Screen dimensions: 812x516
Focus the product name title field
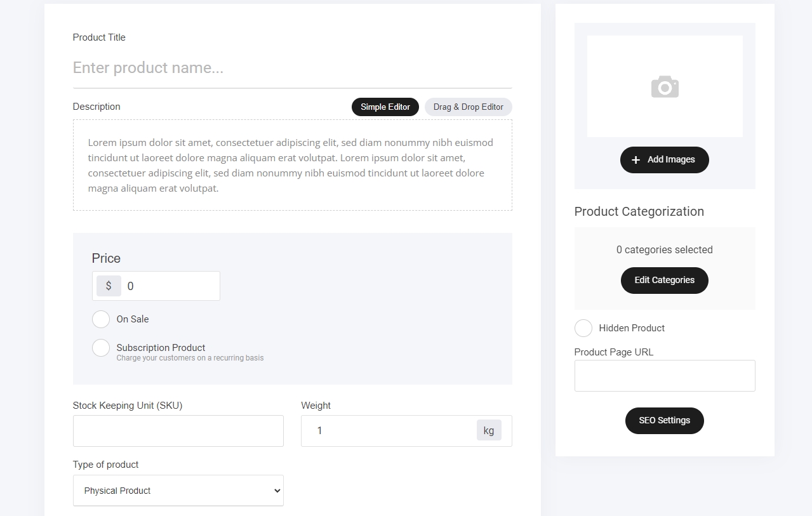click(x=292, y=68)
